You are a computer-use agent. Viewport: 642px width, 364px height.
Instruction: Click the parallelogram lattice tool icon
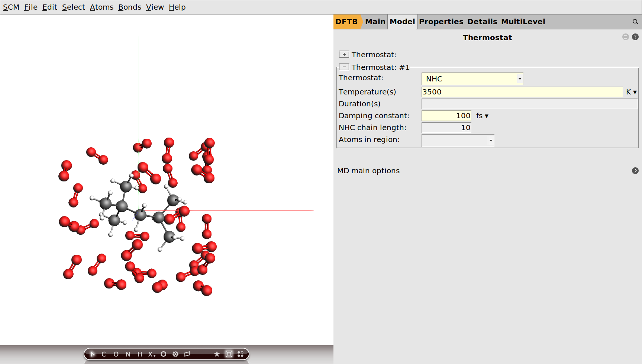[x=187, y=354]
